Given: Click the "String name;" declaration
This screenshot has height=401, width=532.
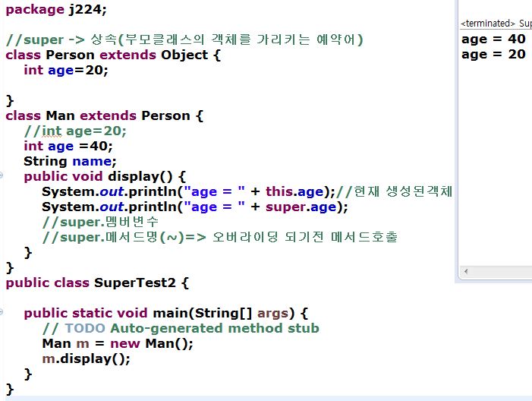Looking at the screenshot, I should [70, 161].
